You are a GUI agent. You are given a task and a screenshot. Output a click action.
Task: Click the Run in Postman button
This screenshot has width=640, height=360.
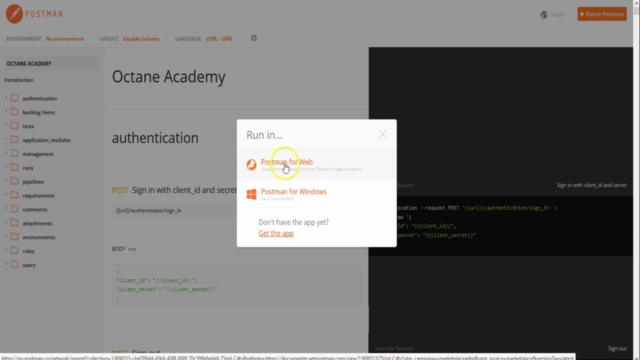[x=602, y=14]
